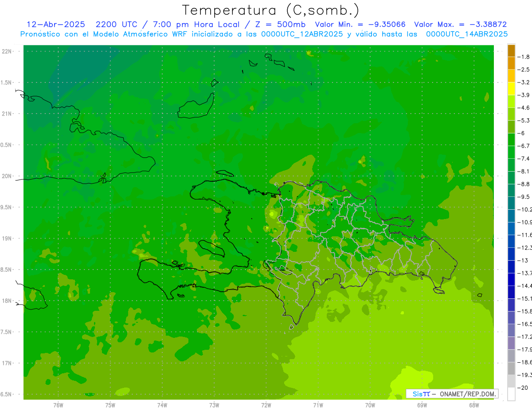Pick the white swatch below -20
532x411 pixels.
[511, 394]
